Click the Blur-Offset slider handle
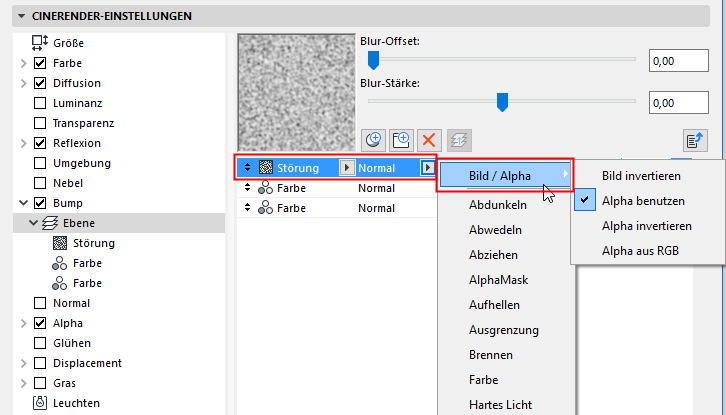Screen dimensions: 726x415 [x=373, y=60]
